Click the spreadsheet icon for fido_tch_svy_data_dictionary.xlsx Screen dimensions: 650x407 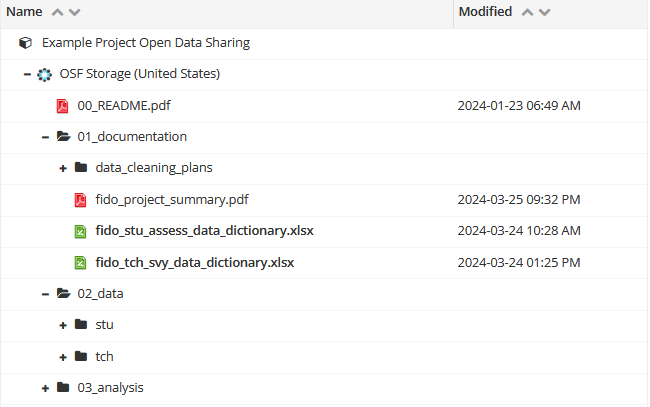click(80, 263)
